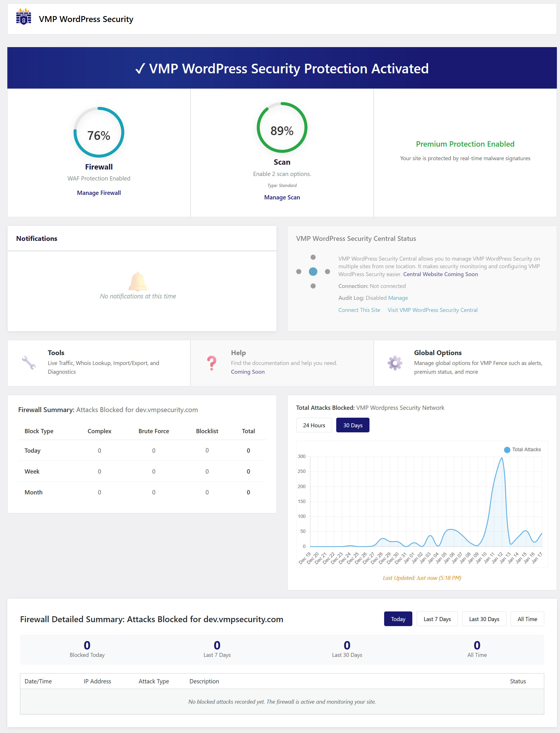The image size is (560, 733).
Task: Show Last 7 Days attacks
Action: coord(437,619)
